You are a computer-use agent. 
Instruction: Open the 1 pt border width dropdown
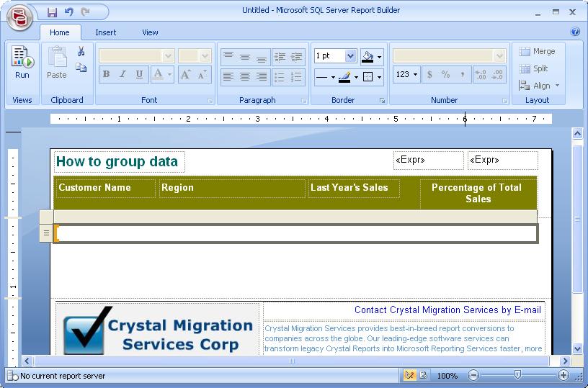(350, 56)
